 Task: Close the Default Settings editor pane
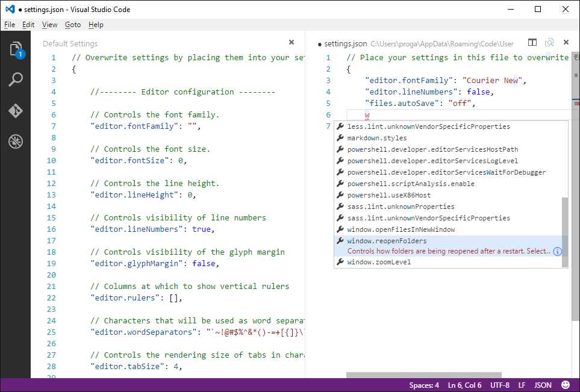(292, 43)
